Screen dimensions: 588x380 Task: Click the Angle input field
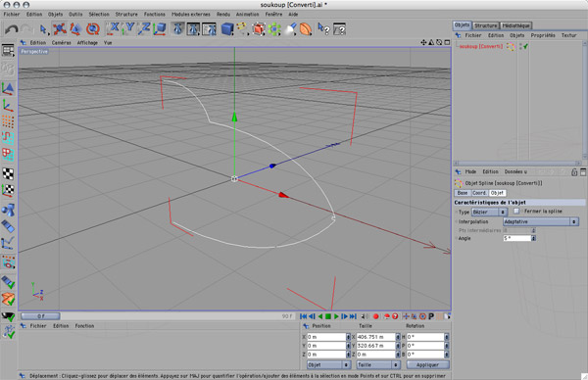click(517, 238)
